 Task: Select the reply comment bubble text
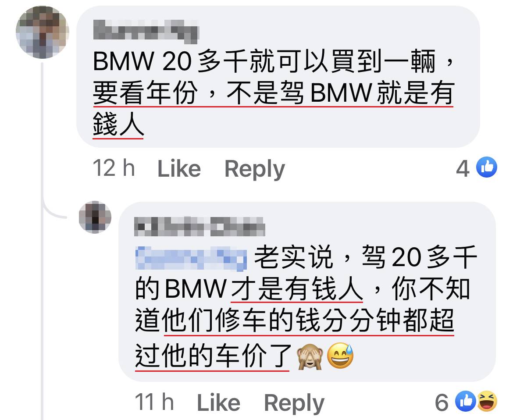click(306, 307)
